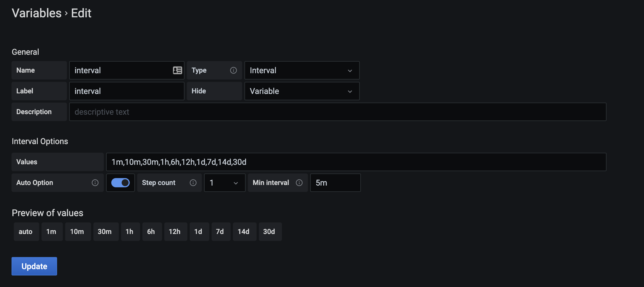Click the 7d preview value chip
The height and width of the screenshot is (287, 644).
click(220, 232)
